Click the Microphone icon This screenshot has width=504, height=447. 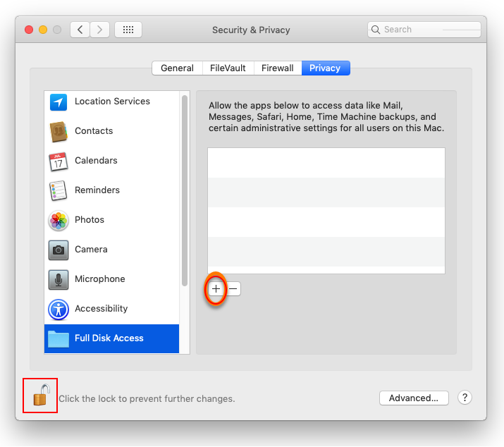(x=59, y=279)
